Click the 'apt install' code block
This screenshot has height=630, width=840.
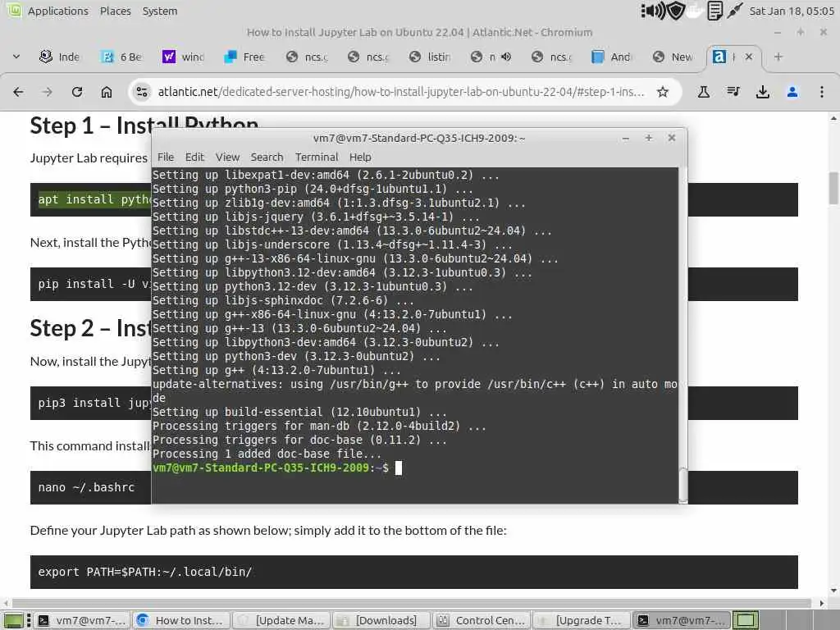(x=90, y=199)
